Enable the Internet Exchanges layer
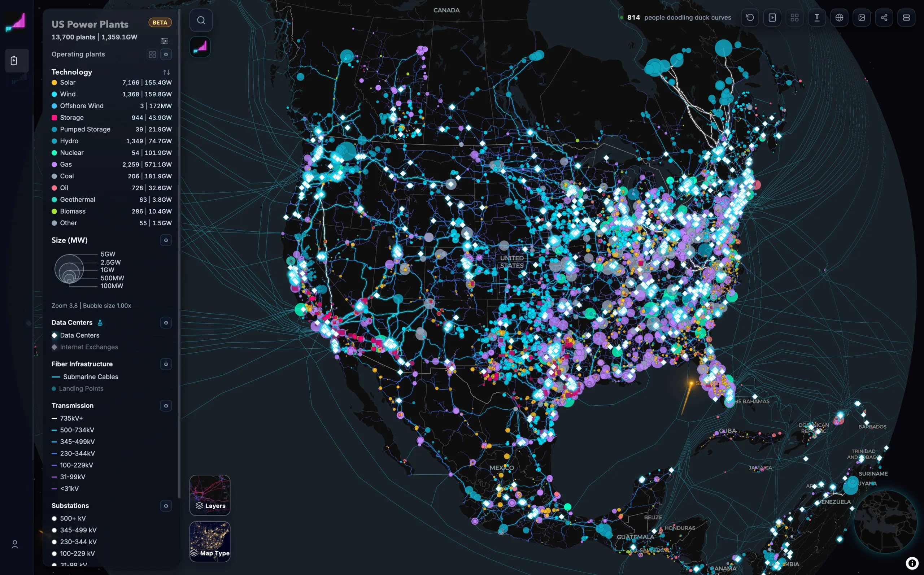 [x=88, y=347]
